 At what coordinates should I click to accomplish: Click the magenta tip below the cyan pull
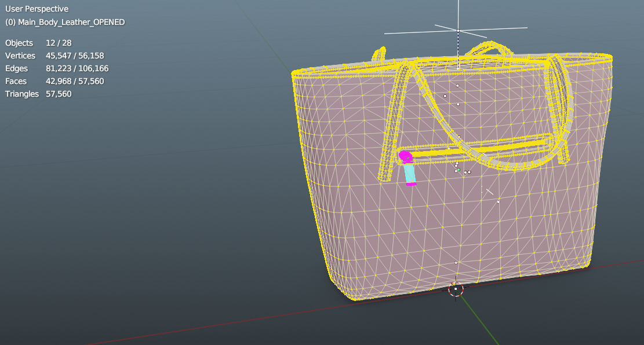coord(411,184)
